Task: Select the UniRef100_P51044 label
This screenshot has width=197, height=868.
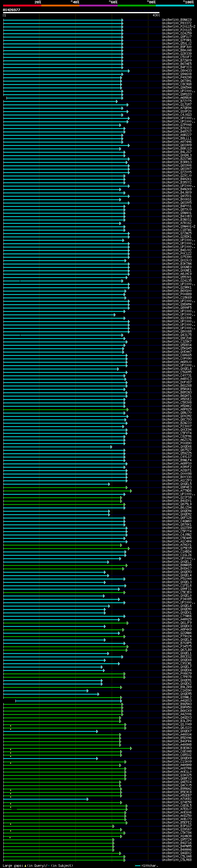Action: click(x=177, y=579)
